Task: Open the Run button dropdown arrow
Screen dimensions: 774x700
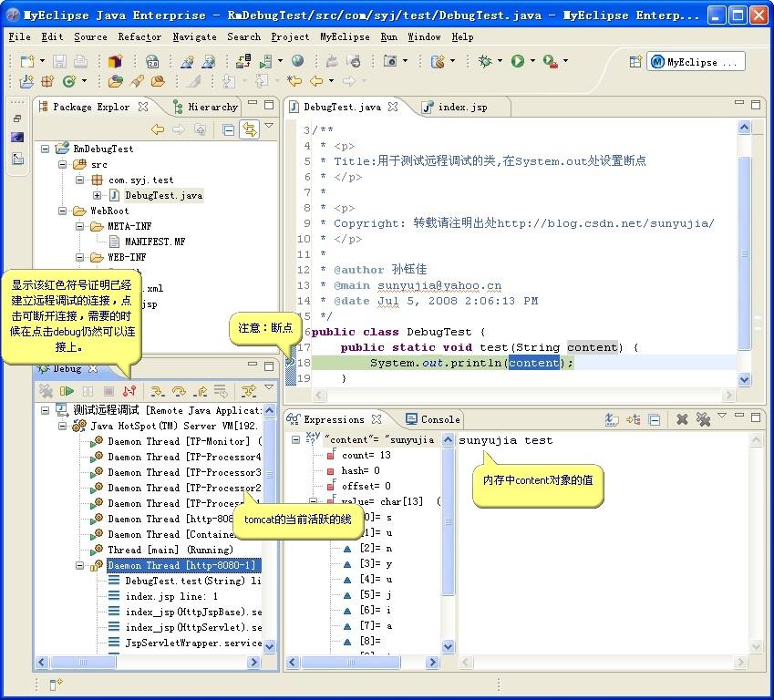Action: point(532,61)
